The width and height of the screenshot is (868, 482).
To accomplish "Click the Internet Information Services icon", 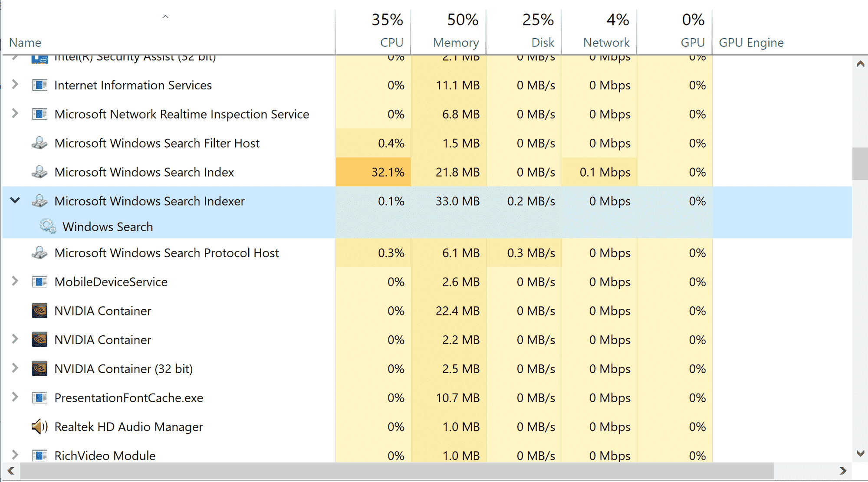I will coord(39,85).
